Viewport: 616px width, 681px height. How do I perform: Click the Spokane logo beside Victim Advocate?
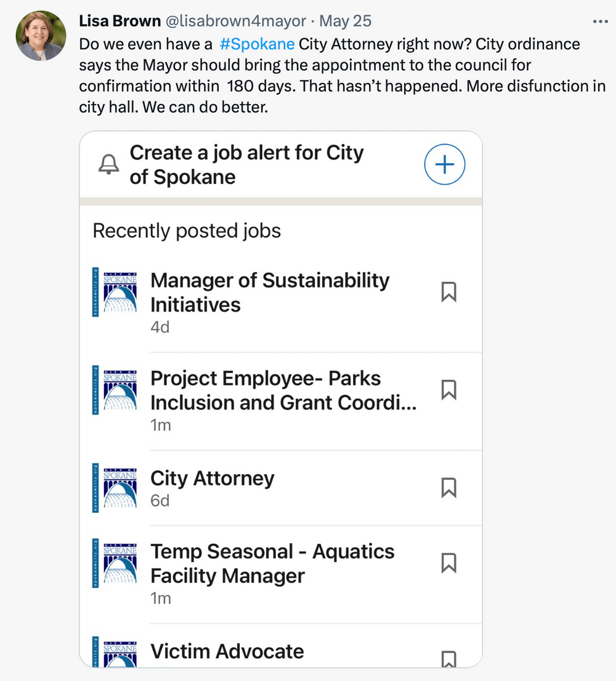click(x=115, y=653)
